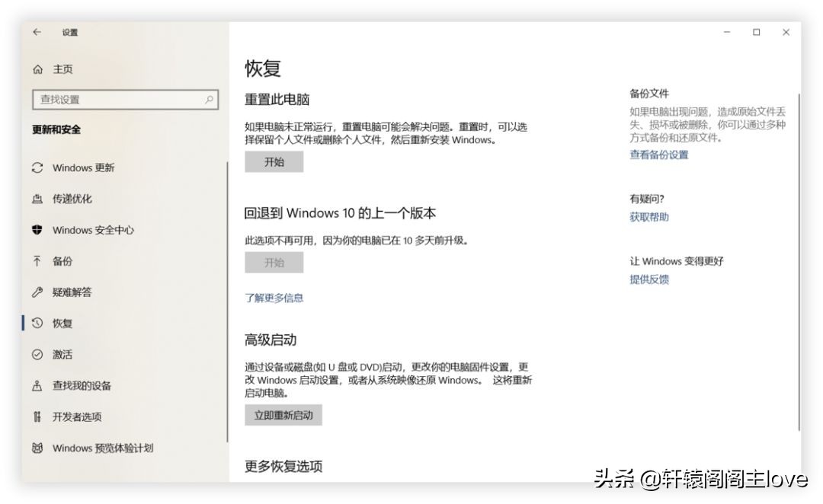
Task: Open 疑难解答 using its wrench icon
Action: coord(37,292)
